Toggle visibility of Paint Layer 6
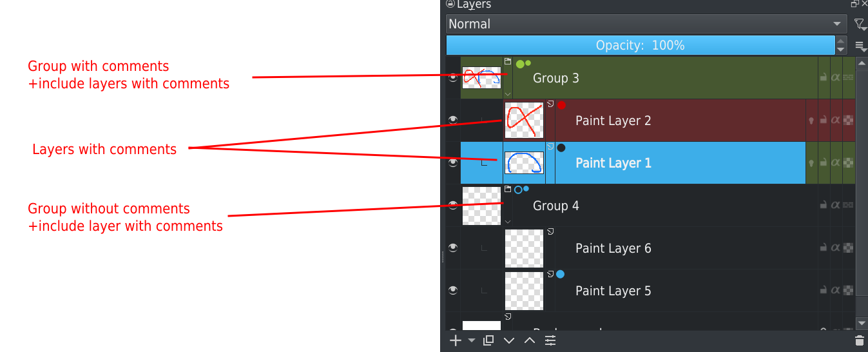The width and height of the screenshot is (868, 352). 453,248
